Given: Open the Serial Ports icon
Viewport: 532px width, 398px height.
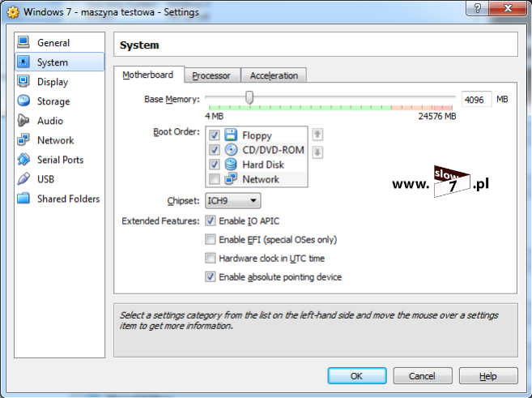Looking at the screenshot, I should point(23,159).
